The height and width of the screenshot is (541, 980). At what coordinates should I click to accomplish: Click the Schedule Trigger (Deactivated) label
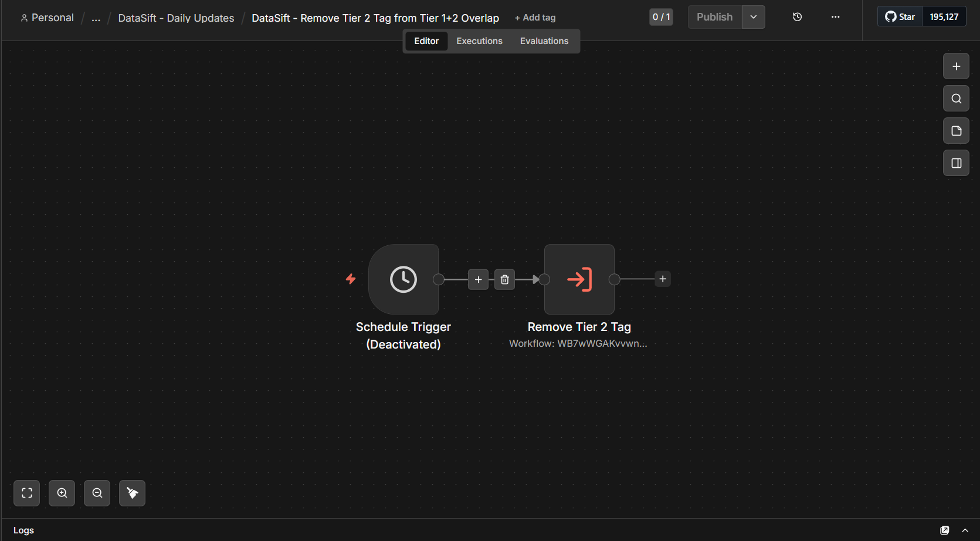pyautogui.click(x=403, y=336)
